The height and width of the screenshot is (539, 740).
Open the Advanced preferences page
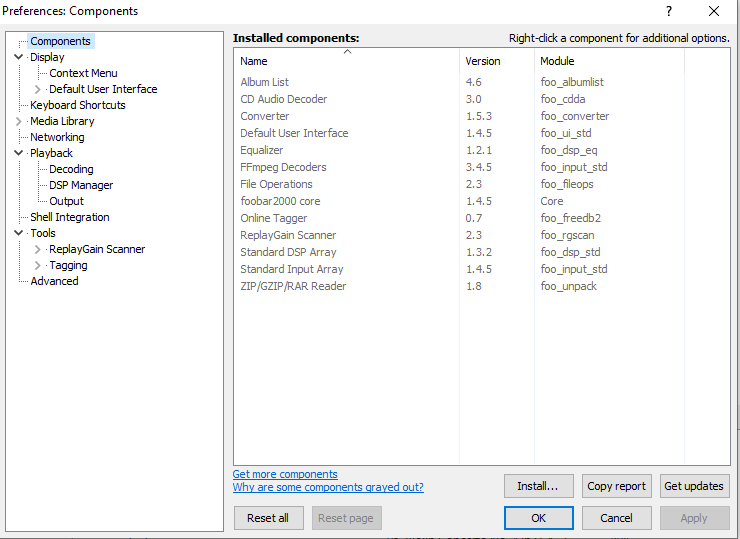(54, 281)
